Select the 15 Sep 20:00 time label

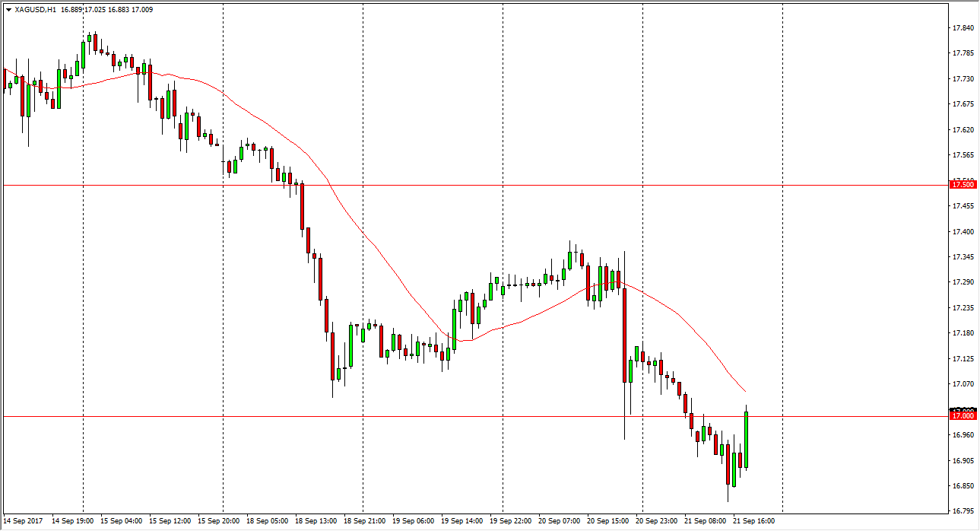pos(218,521)
